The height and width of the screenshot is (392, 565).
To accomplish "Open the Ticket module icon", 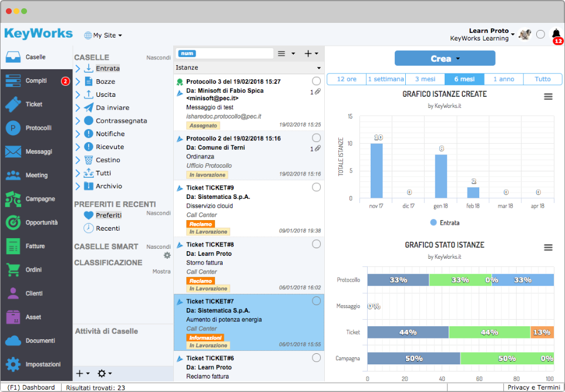I will pyautogui.click(x=13, y=104).
